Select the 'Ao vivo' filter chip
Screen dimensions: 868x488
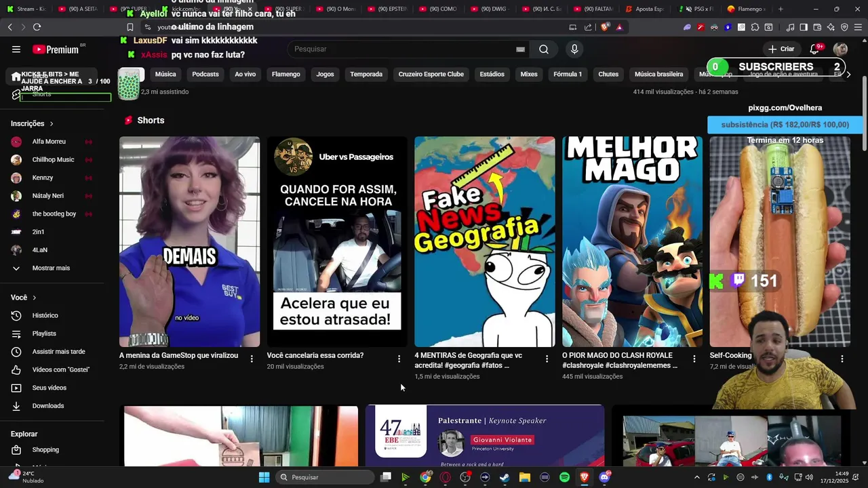tap(245, 75)
